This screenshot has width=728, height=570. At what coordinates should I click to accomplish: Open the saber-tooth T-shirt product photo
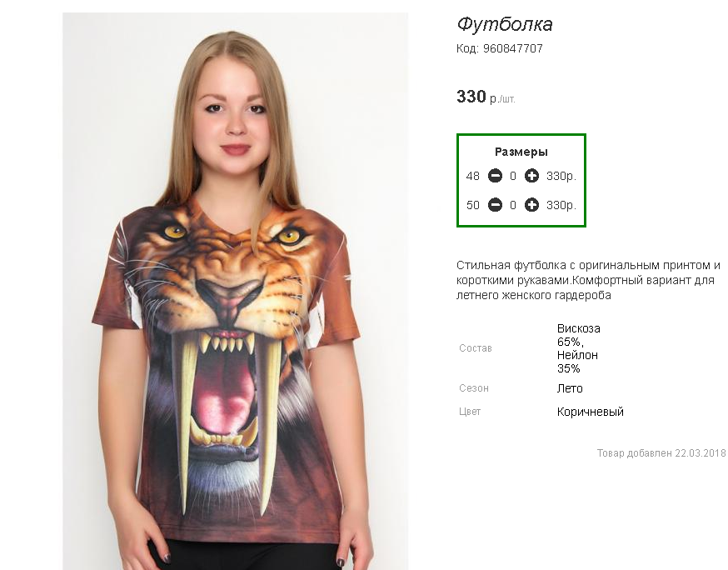[x=236, y=292]
